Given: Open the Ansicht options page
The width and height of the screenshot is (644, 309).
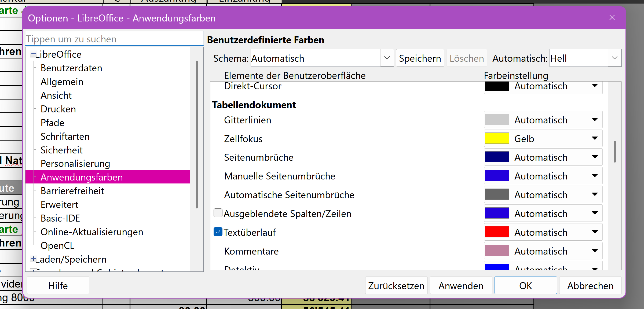Looking at the screenshot, I should pyautogui.click(x=56, y=95).
